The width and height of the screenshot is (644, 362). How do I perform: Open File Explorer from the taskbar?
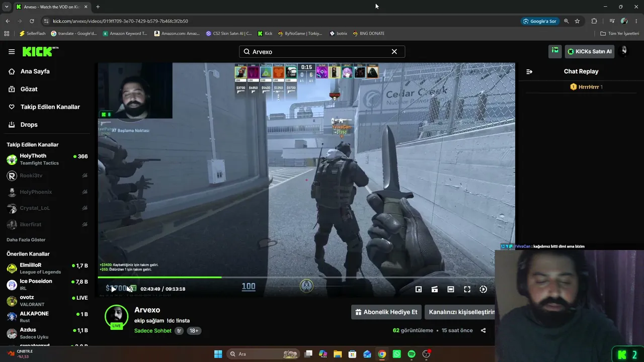(338, 354)
